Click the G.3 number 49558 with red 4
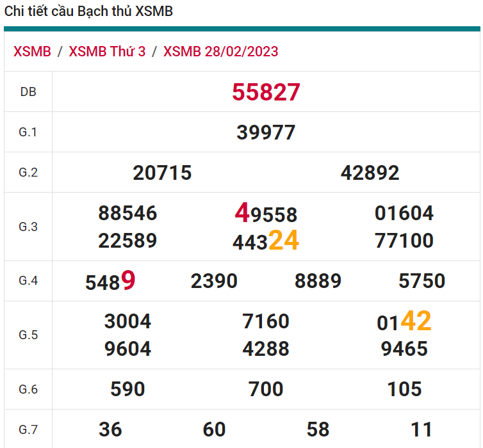The height and width of the screenshot is (448, 483). (x=266, y=214)
